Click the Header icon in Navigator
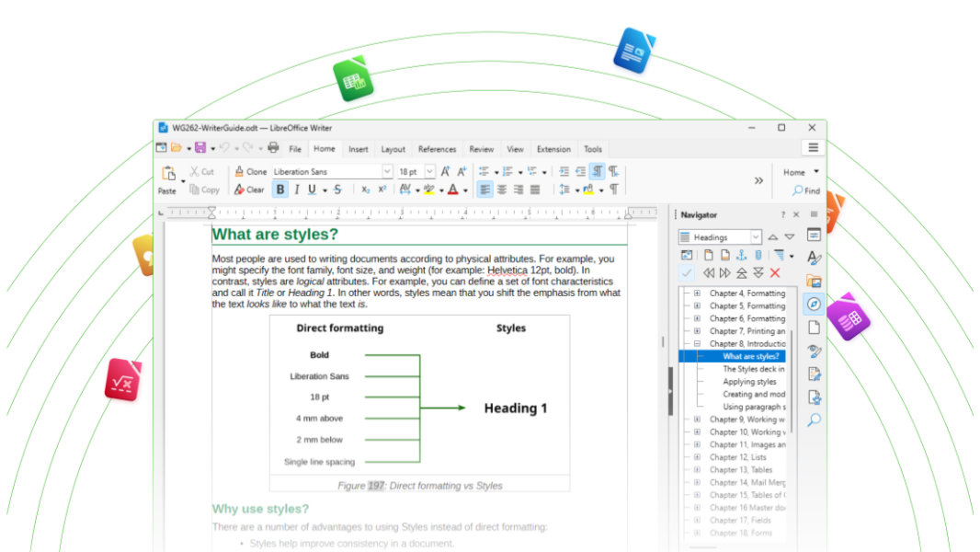 tap(708, 255)
